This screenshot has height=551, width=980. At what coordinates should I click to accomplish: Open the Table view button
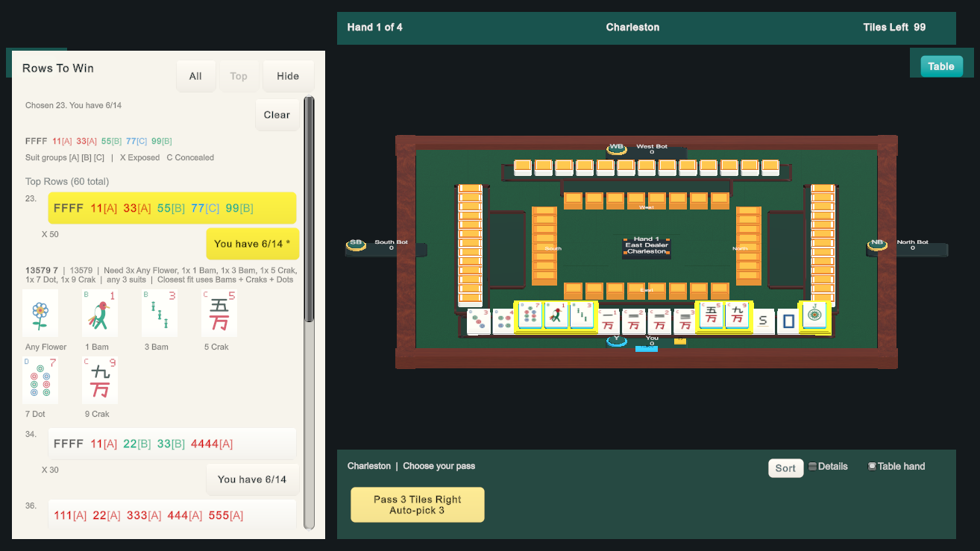(941, 66)
